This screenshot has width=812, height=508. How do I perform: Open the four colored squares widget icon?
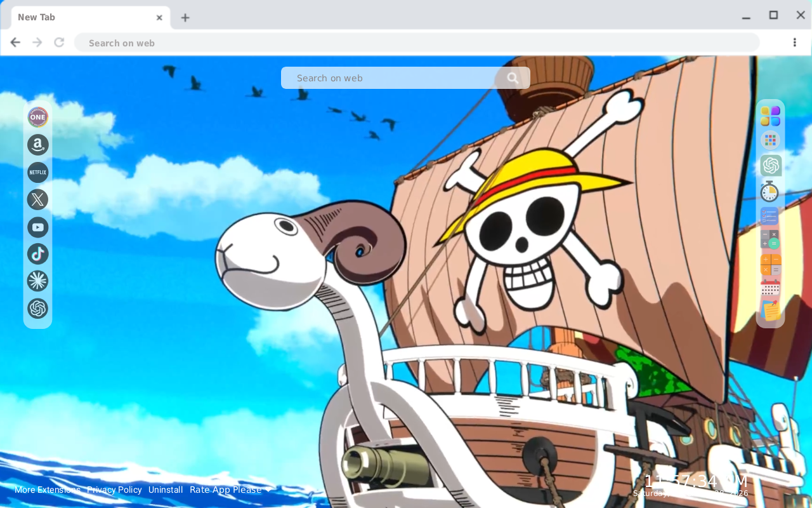coord(770,116)
